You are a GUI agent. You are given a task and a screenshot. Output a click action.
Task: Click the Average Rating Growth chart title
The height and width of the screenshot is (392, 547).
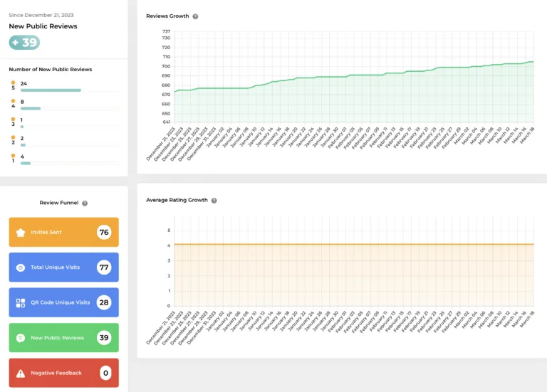click(177, 200)
